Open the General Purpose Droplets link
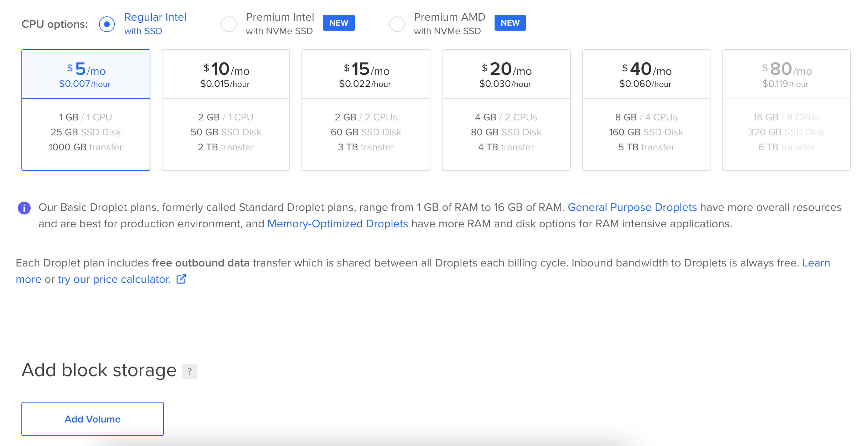 point(632,207)
